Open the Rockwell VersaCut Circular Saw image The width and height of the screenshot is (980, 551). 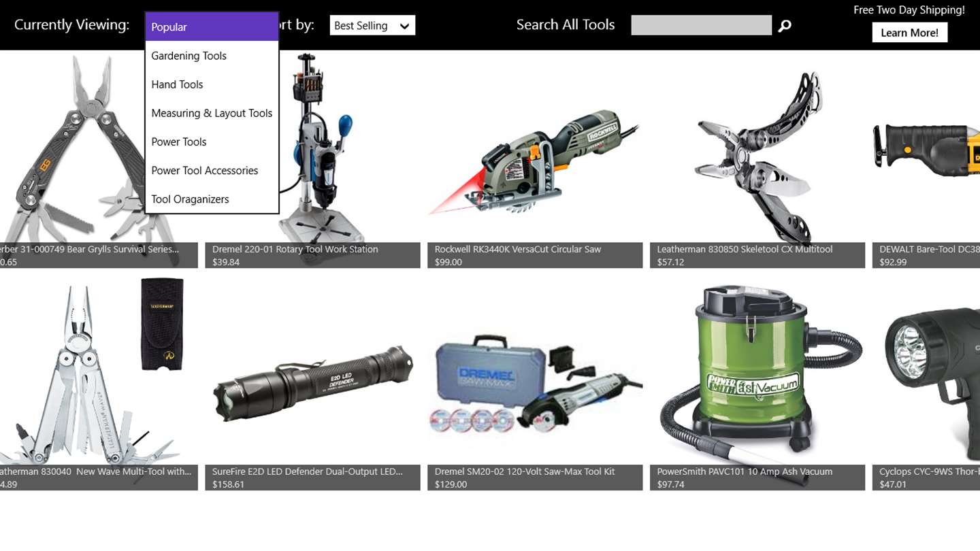(535, 162)
